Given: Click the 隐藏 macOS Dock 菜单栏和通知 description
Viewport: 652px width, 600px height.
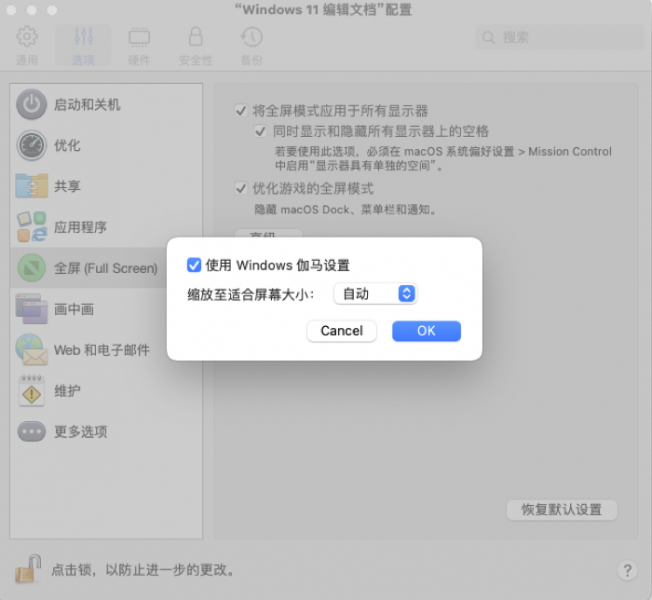Looking at the screenshot, I should pyautogui.click(x=346, y=209).
